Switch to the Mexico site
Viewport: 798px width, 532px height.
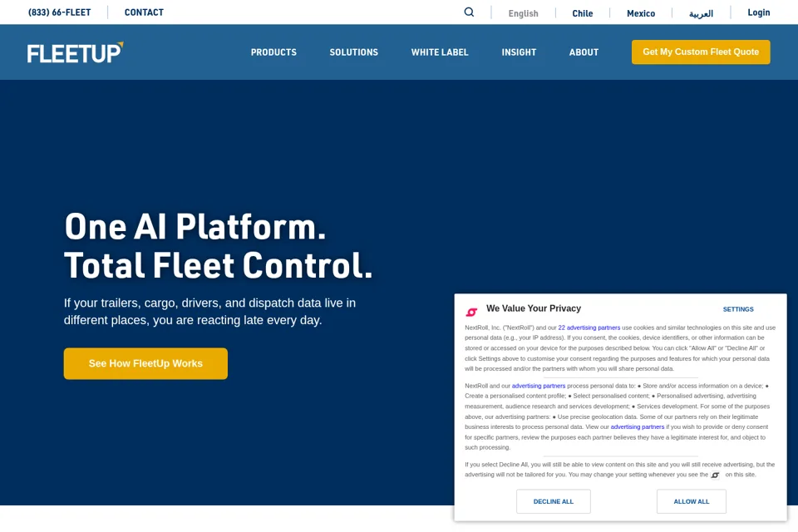[x=641, y=13]
